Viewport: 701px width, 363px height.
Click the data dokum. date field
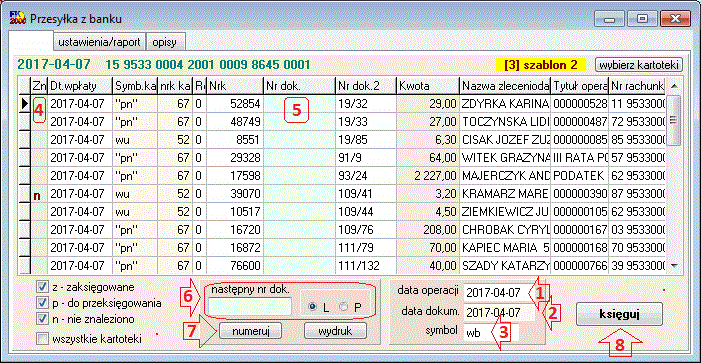point(499,312)
